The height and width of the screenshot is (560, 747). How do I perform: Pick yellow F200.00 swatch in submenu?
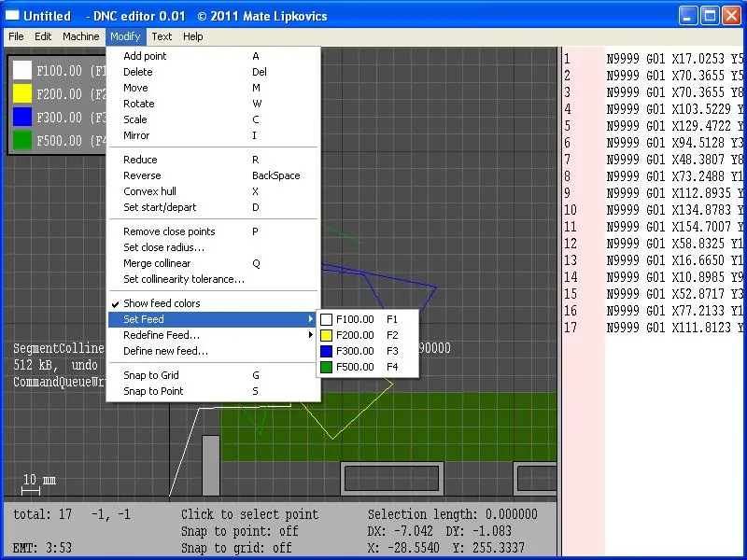[x=326, y=335]
